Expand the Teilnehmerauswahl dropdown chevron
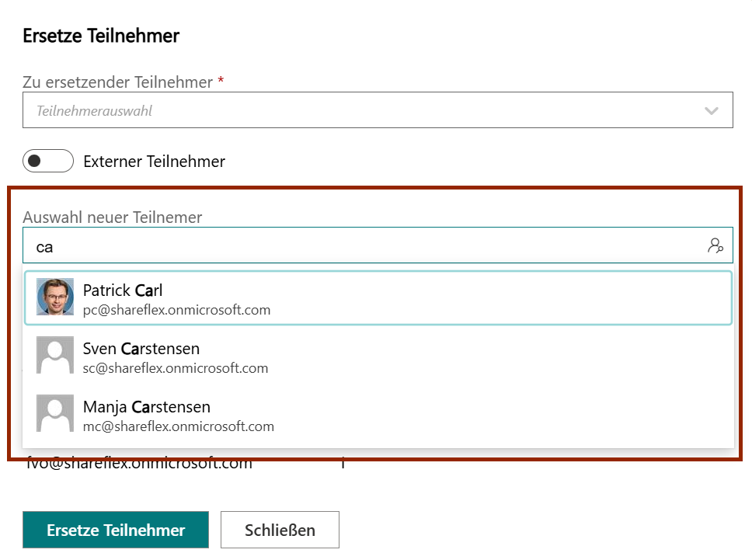The height and width of the screenshot is (560, 752). click(711, 111)
